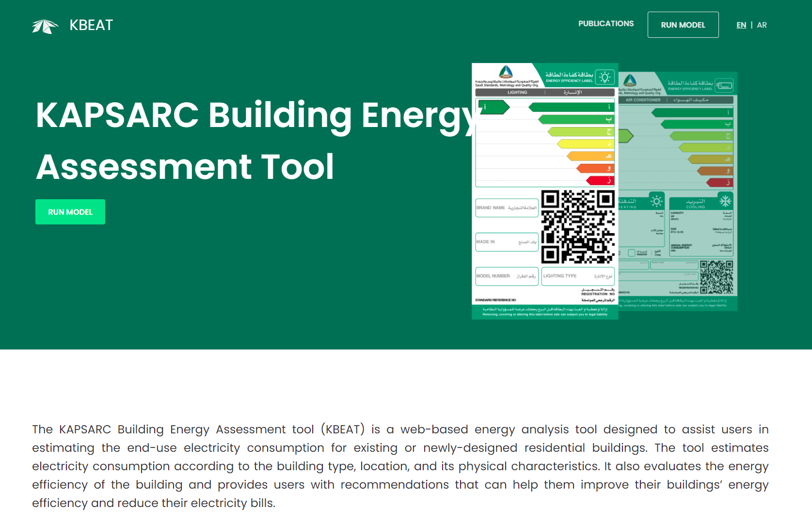Click the SASO logo on lighting label
The image size is (812, 524).
pyautogui.click(x=506, y=72)
